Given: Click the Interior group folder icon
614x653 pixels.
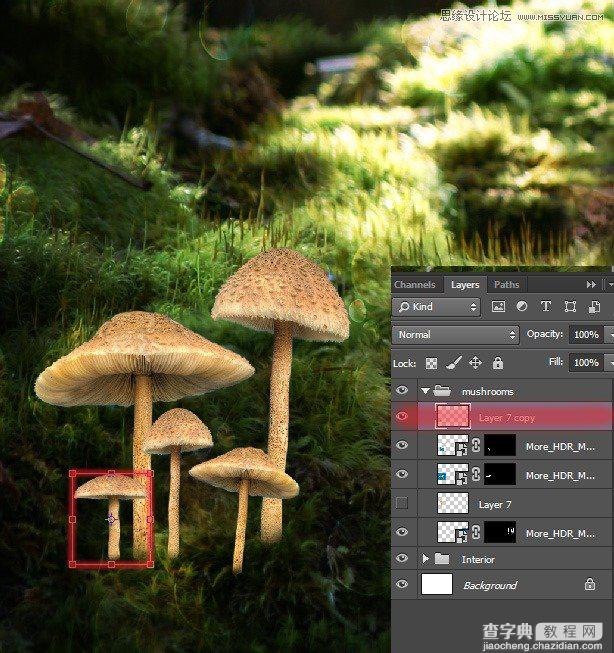Looking at the screenshot, I should 442,558.
